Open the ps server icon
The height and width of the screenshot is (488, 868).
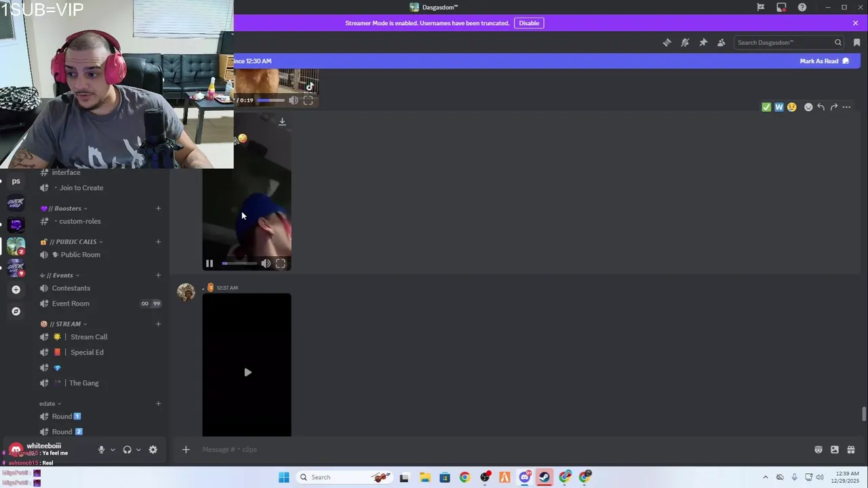pyautogui.click(x=16, y=181)
